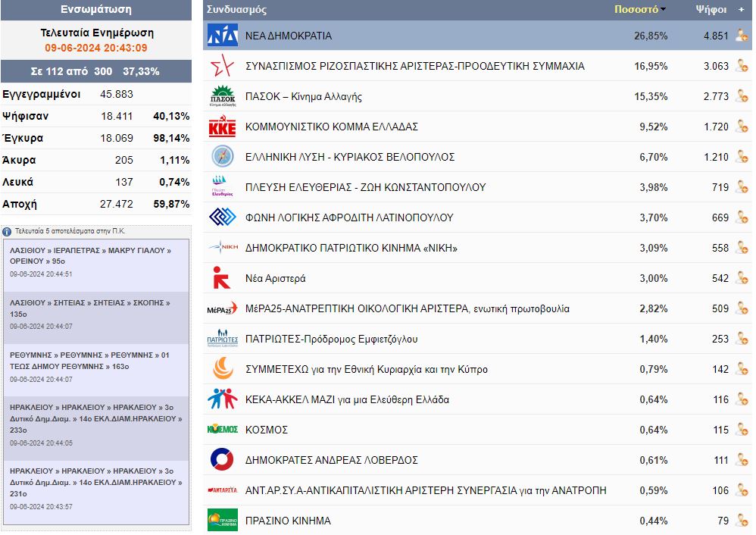The width and height of the screenshot is (756, 535).
Task: Click the ΣΥΜΜΕΤΕΧΩ orange crescent logo
Action: [222, 368]
